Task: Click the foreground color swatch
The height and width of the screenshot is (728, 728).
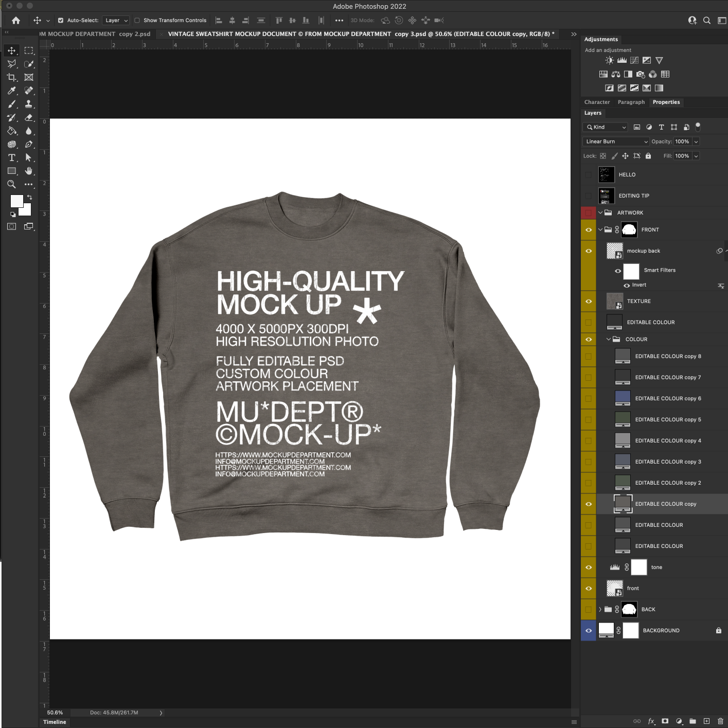Action: pyautogui.click(x=16, y=201)
